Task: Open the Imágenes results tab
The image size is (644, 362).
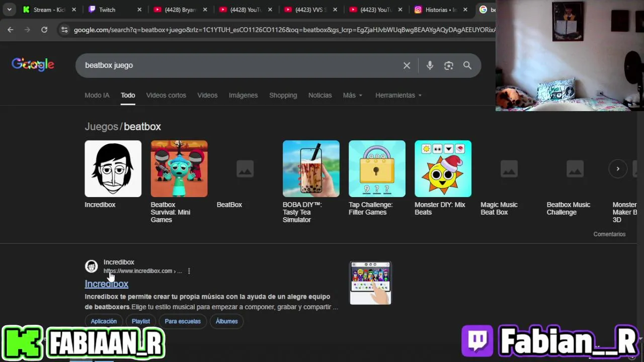Action: 243,95
